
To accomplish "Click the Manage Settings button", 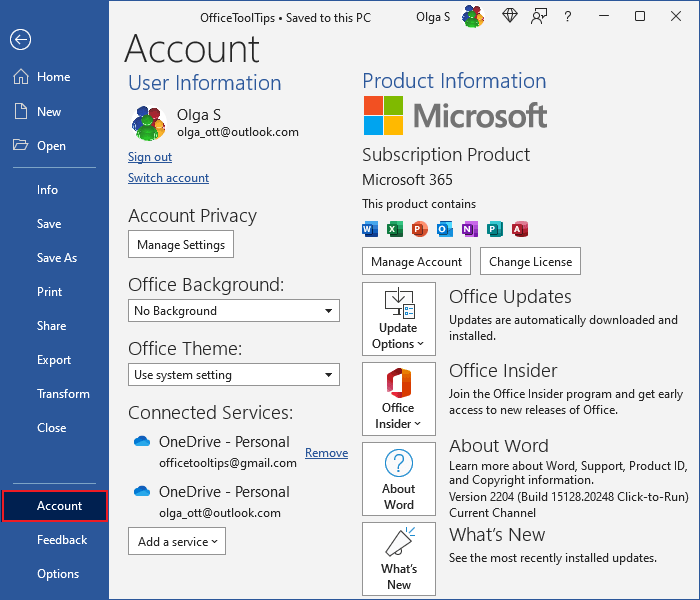I will click(x=181, y=244).
